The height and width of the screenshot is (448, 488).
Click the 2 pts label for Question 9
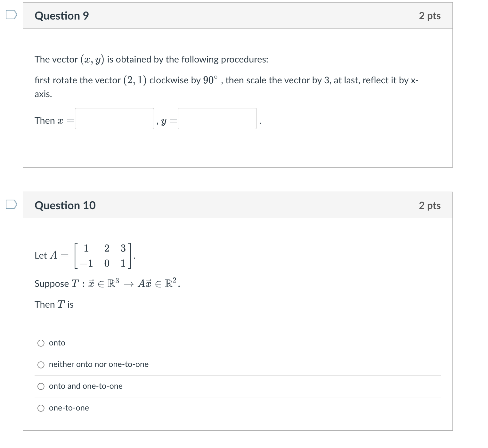pos(430,15)
